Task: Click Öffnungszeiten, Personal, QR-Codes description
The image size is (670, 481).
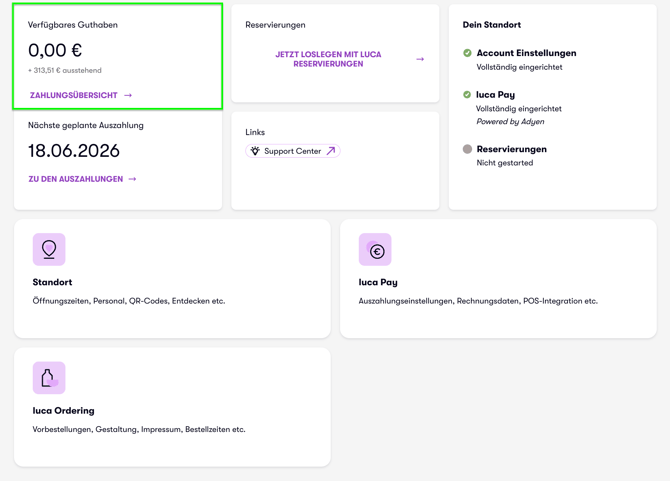Action: click(x=129, y=301)
